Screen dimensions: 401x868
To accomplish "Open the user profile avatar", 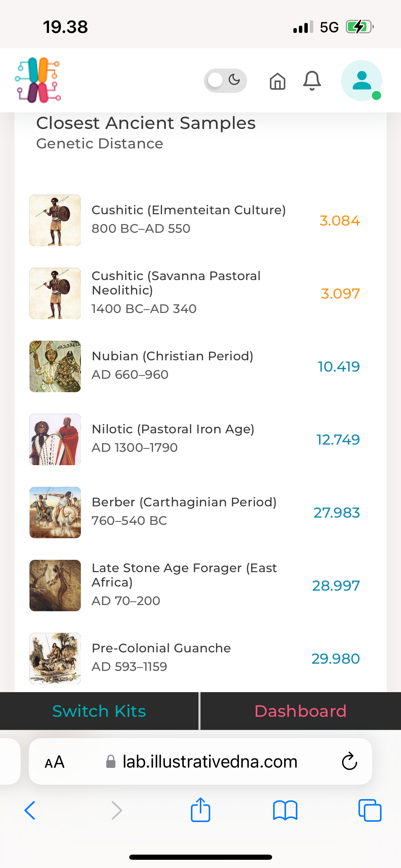I will (x=362, y=81).
